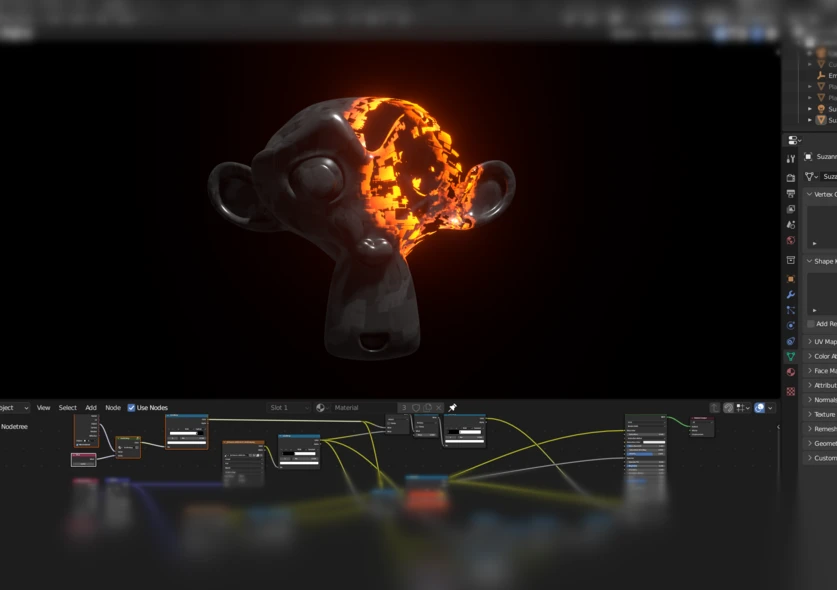Open the Tool properties tab icon
This screenshot has width=837, height=590.
pyautogui.click(x=791, y=159)
